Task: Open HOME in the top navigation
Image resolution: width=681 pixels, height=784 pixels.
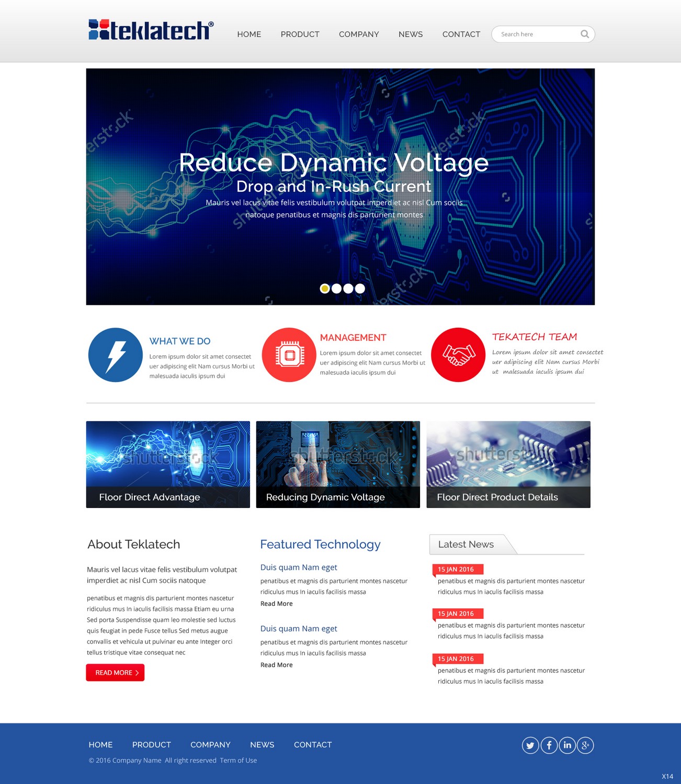Action: click(249, 34)
